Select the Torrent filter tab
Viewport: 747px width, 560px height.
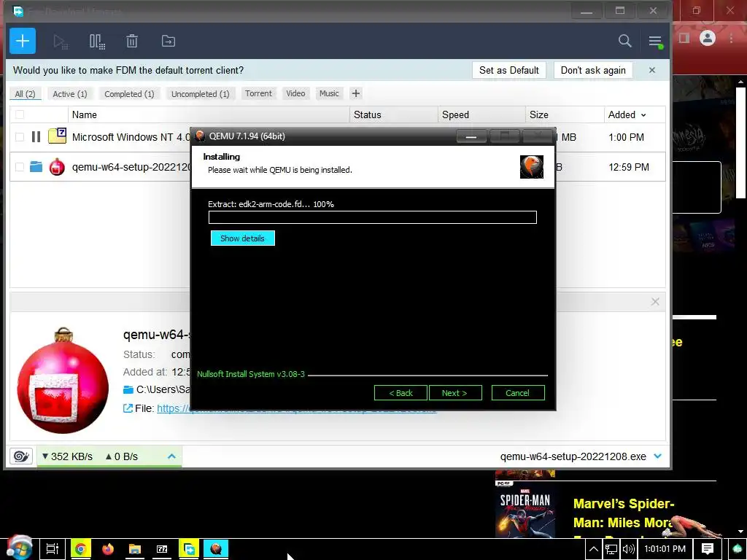(258, 93)
